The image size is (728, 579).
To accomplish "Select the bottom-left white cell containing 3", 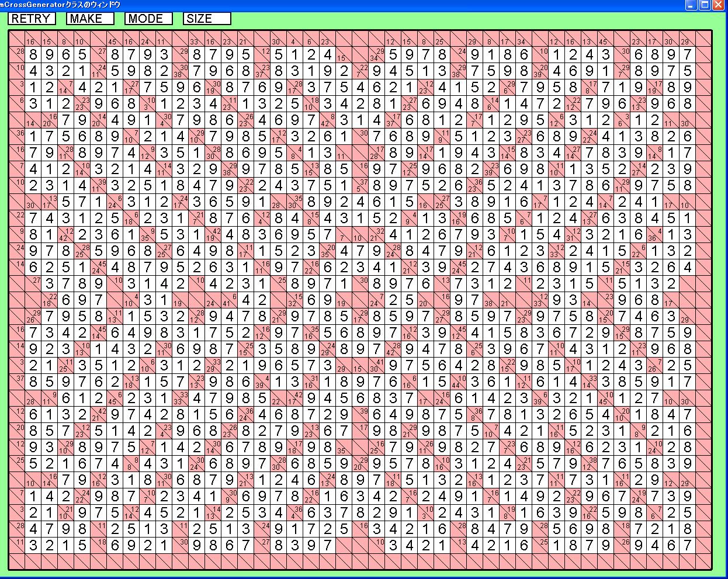I will pyautogui.click(x=33, y=546).
